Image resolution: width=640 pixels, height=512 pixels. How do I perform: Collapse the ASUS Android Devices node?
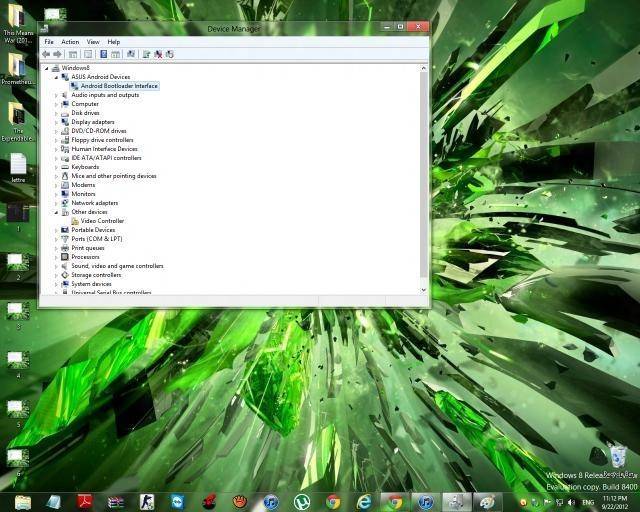(x=56, y=77)
